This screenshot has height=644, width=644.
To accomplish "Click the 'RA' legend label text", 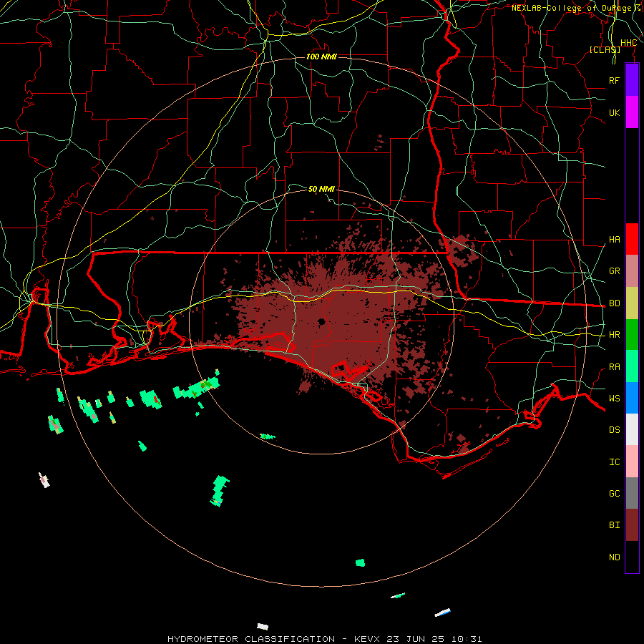I will (614, 367).
